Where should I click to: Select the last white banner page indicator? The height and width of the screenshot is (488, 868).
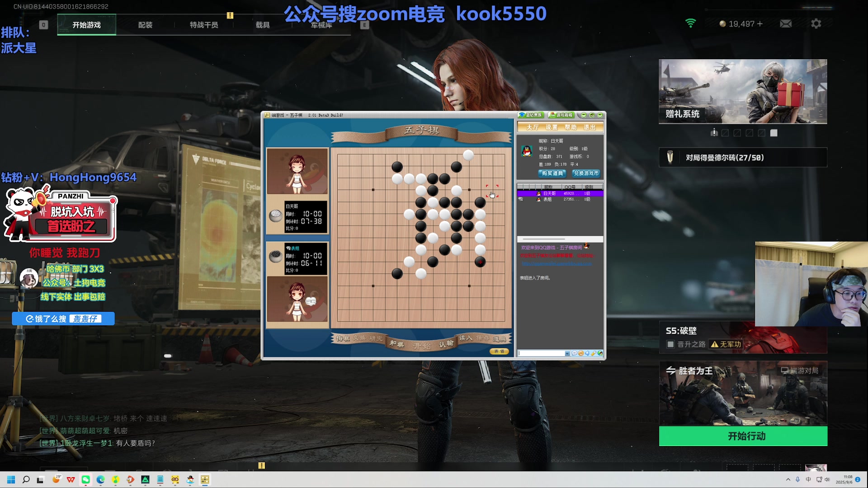pos(774,133)
